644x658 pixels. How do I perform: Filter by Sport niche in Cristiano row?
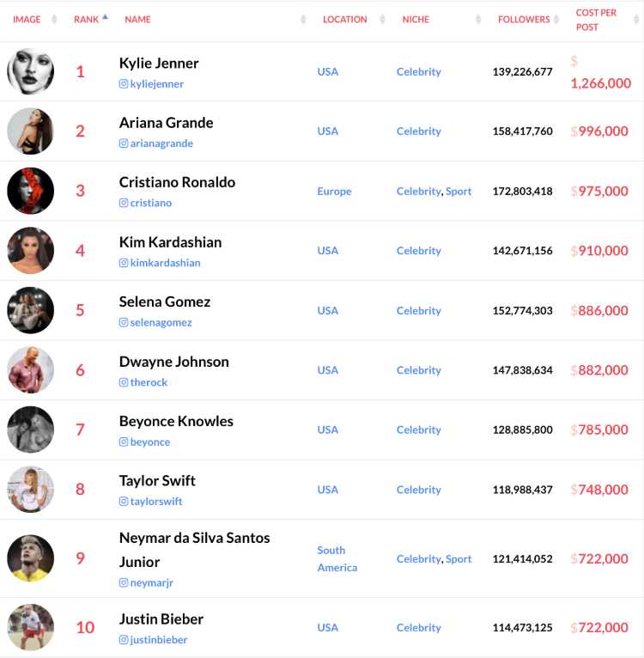pyautogui.click(x=459, y=192)
